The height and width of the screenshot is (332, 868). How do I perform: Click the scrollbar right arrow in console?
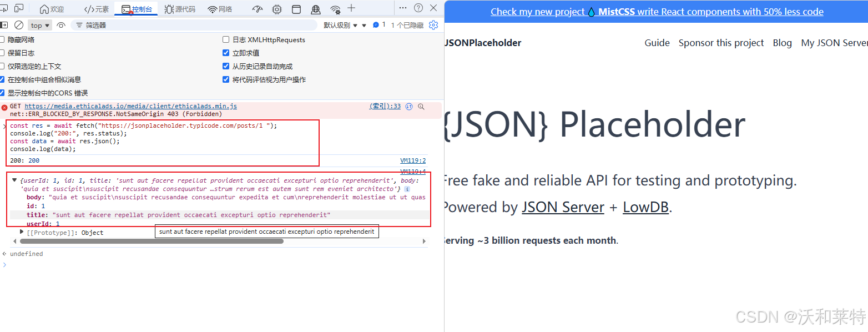tap(425, 242)
